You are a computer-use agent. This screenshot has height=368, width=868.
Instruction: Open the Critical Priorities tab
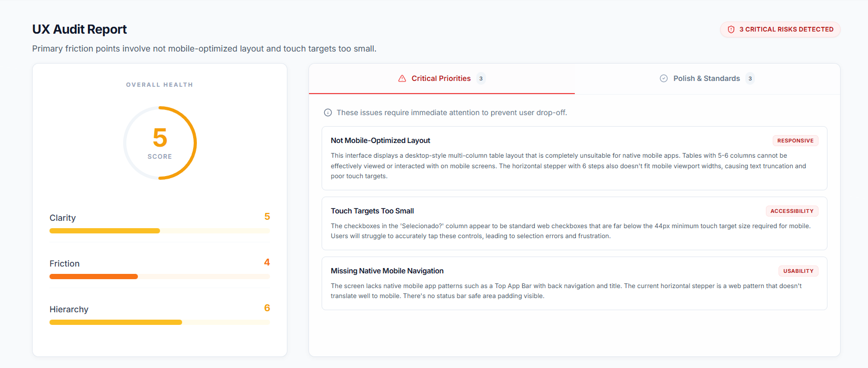pos(441,78)
